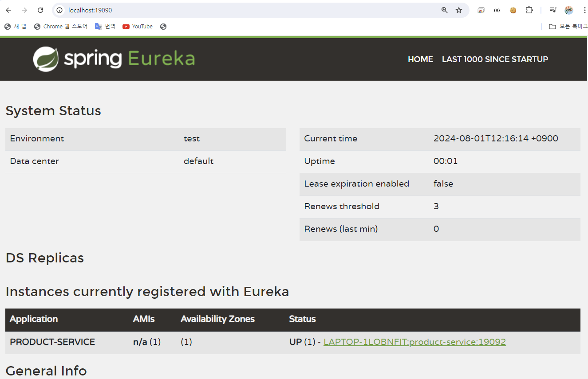The image size is (588, 379).
Task: Go back to the previous page
Action: click(x=8, y=10)
